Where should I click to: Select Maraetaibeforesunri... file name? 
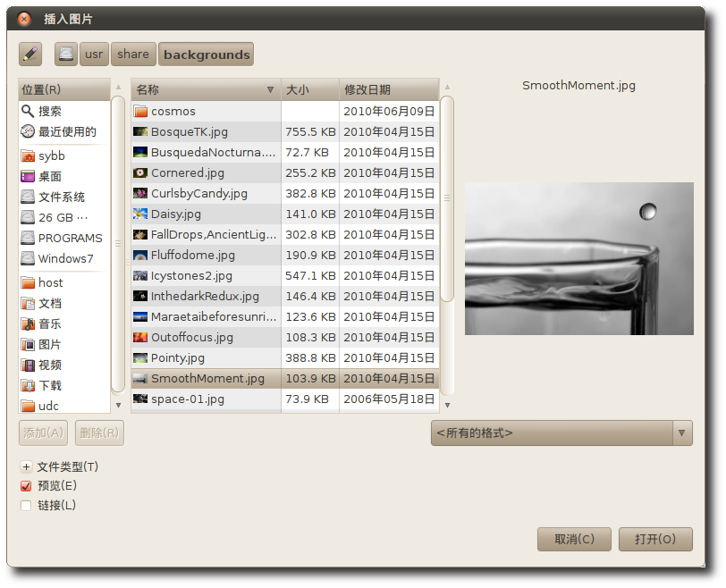pyautogui.click(x=214, y=317)
